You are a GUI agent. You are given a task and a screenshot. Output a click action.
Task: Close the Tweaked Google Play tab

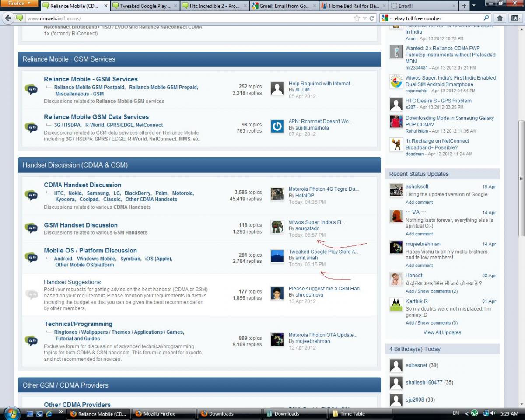(175, 6)
